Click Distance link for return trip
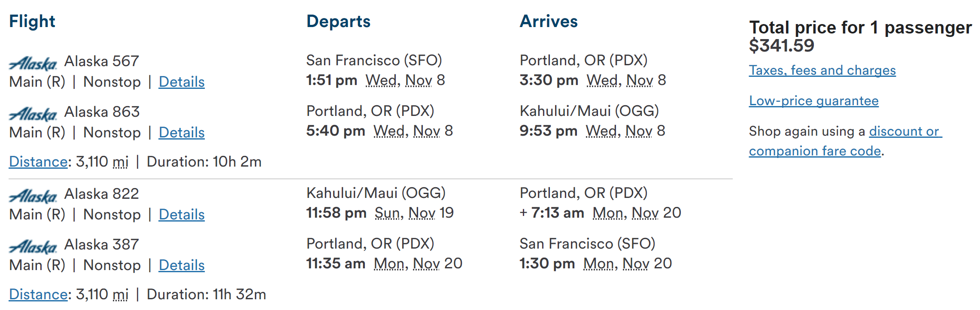Image resolution: width=980 pixels, height=310 pixels. (38, 294)
